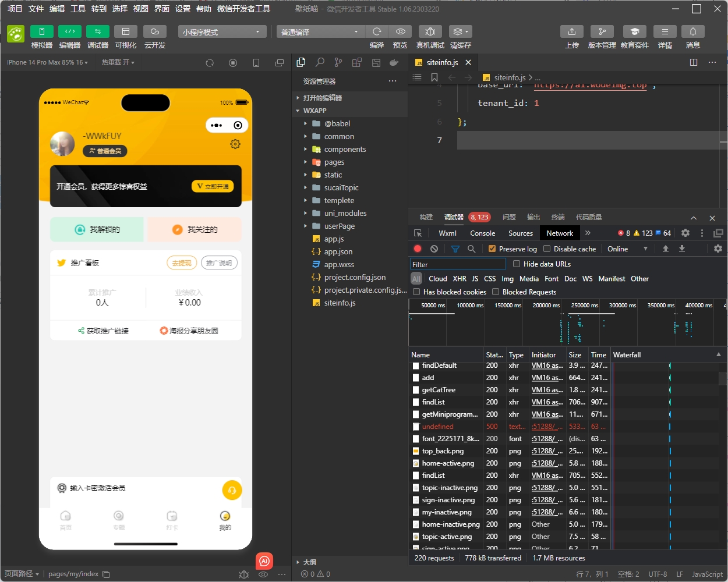Screen dimensions: 728x582
Task: Switch to the Console tab
Action: (x=483, y=233)
